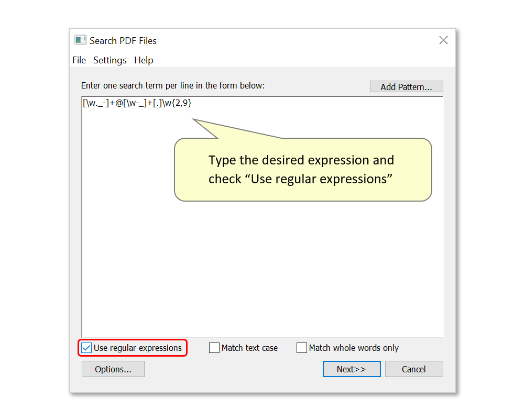525x420 pixels.
Task: Click the Match text case label text
Action: [x=250, y=348]
